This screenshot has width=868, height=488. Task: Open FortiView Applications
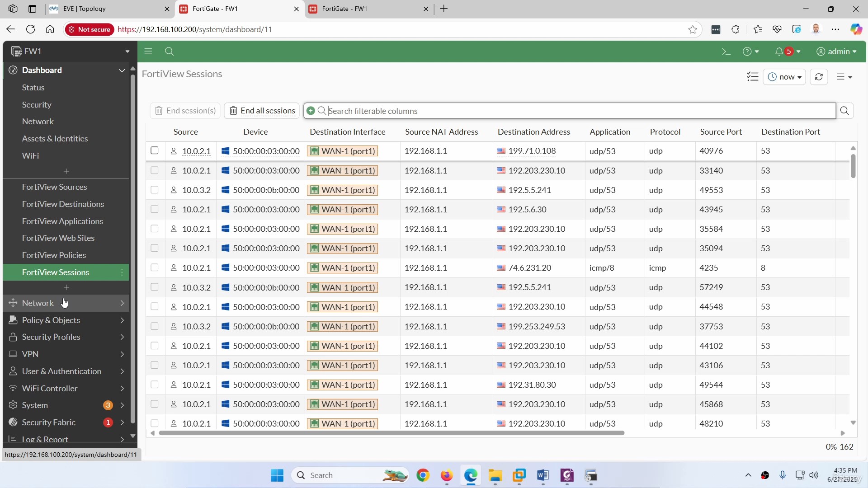62,221
